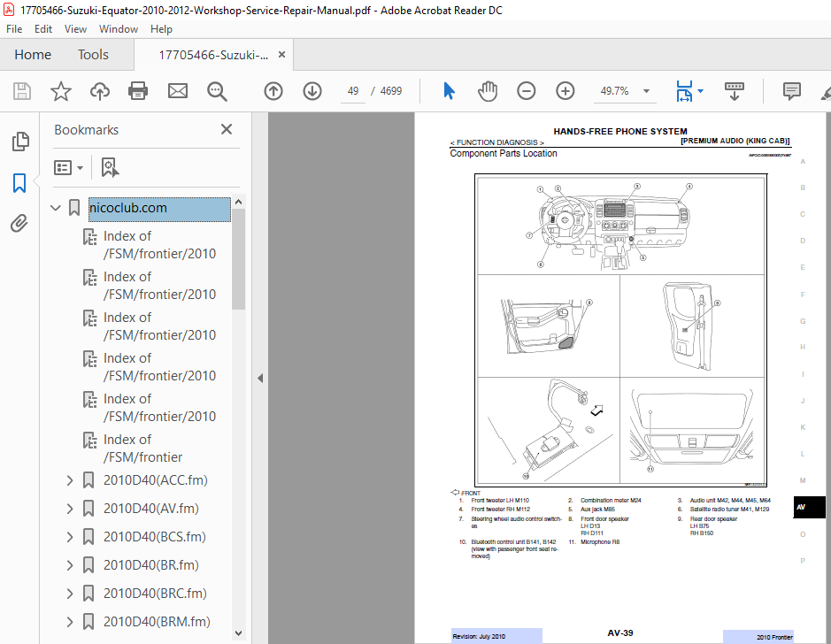831x644 pixels.
Task: Open the attachments paperclip panel
Action: point(19,224)
